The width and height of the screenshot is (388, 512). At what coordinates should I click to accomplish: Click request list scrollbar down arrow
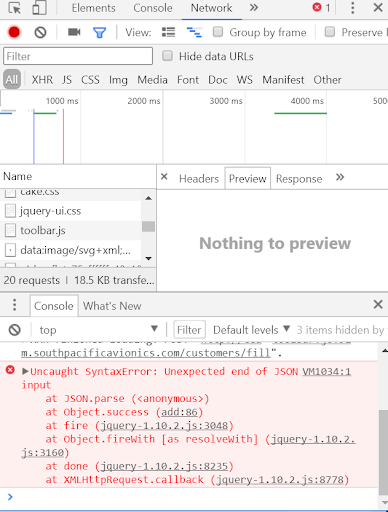[x=149, y=258]
